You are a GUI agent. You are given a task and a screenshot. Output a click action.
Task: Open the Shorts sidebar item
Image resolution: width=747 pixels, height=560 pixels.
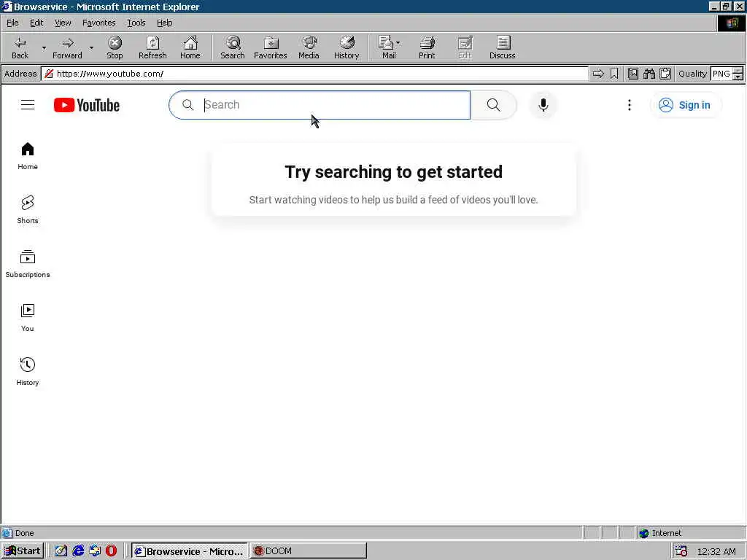28,209
